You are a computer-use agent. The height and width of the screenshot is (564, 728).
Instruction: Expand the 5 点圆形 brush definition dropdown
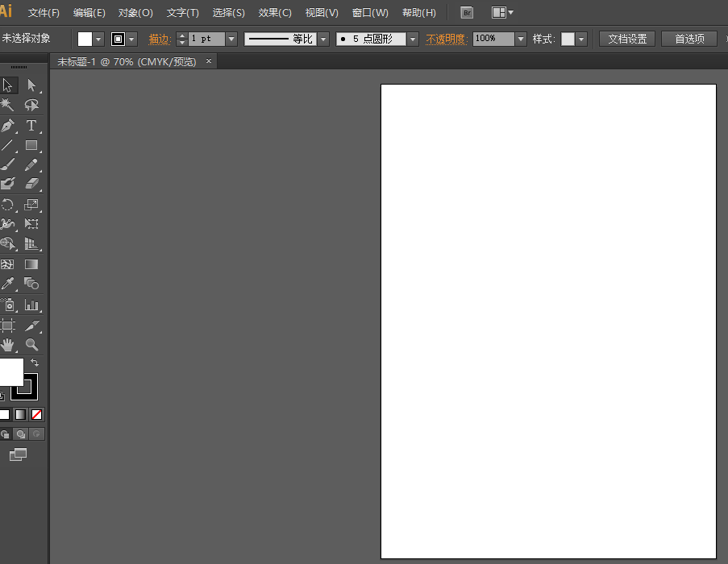tap(413, 39)
